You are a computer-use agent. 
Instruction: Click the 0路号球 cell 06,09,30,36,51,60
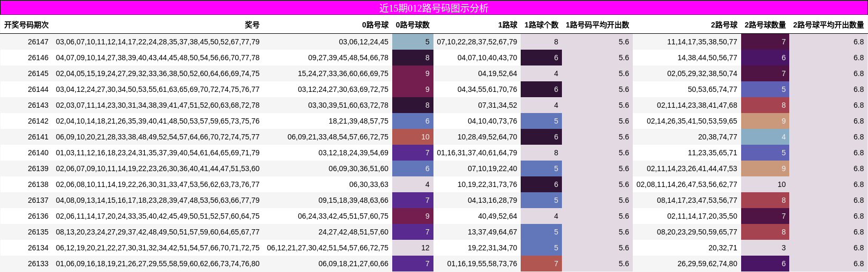click(358, 168)
